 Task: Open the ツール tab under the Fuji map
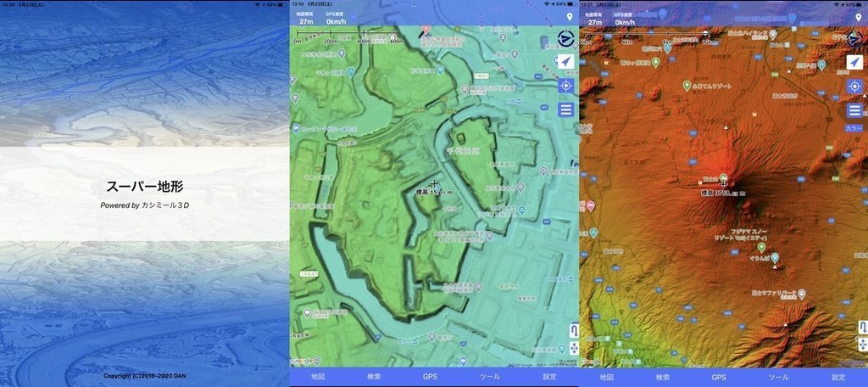[778, 377]
